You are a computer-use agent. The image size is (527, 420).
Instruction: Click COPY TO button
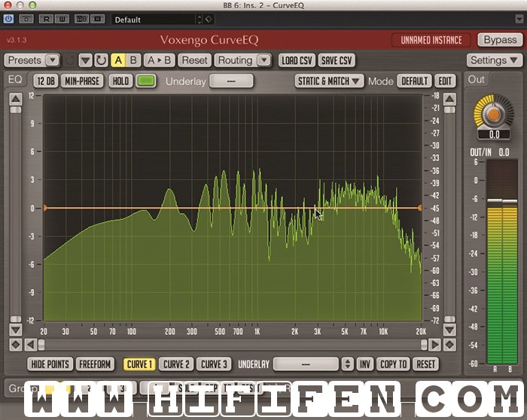tap(393, 364)
